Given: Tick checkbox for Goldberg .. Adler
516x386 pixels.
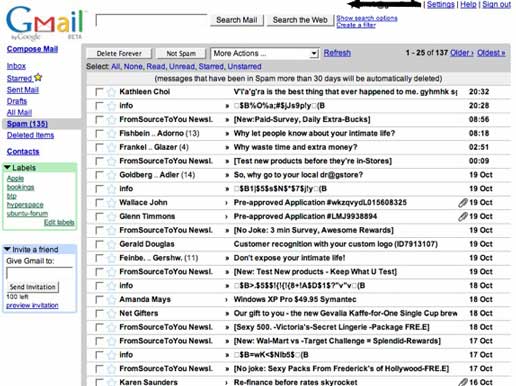Looking at the screenshot, I should 99,175.
